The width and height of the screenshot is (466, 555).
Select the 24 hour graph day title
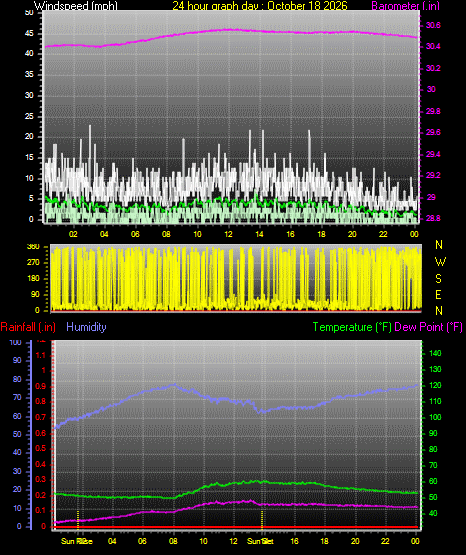point(260,5)
